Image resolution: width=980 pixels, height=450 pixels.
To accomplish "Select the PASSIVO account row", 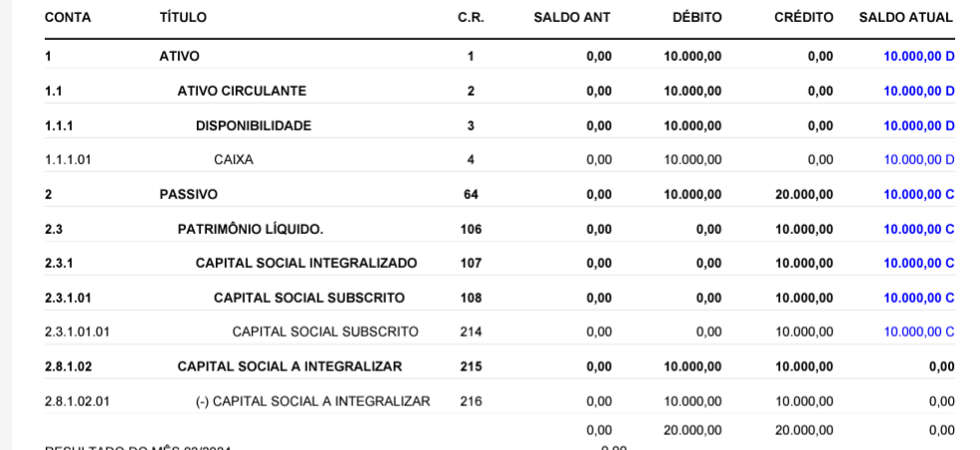I will 500,194.
